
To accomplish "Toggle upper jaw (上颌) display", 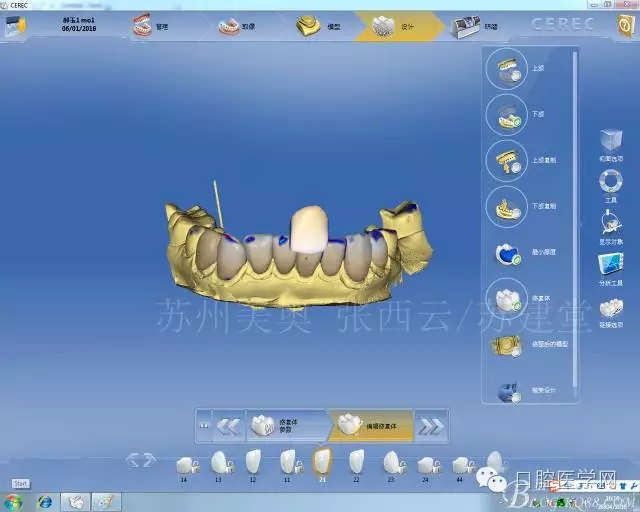I will (x=505, y=69).
